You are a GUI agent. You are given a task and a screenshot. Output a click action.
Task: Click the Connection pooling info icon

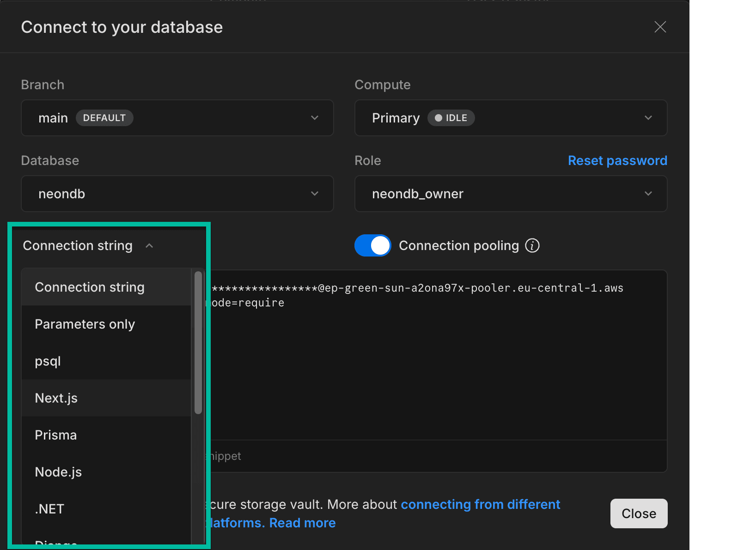point(532,245)
